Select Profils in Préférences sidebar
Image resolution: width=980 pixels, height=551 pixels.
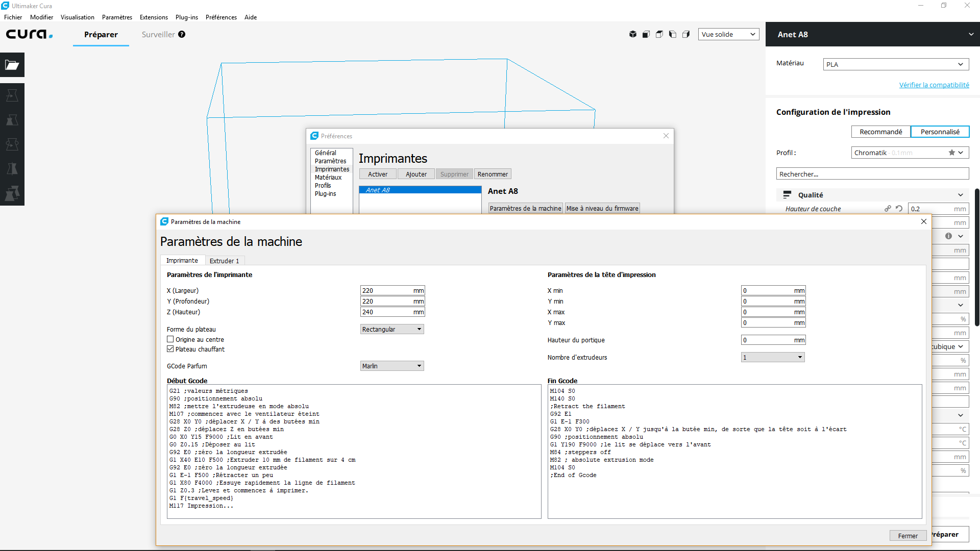click(x=323, y=185)
